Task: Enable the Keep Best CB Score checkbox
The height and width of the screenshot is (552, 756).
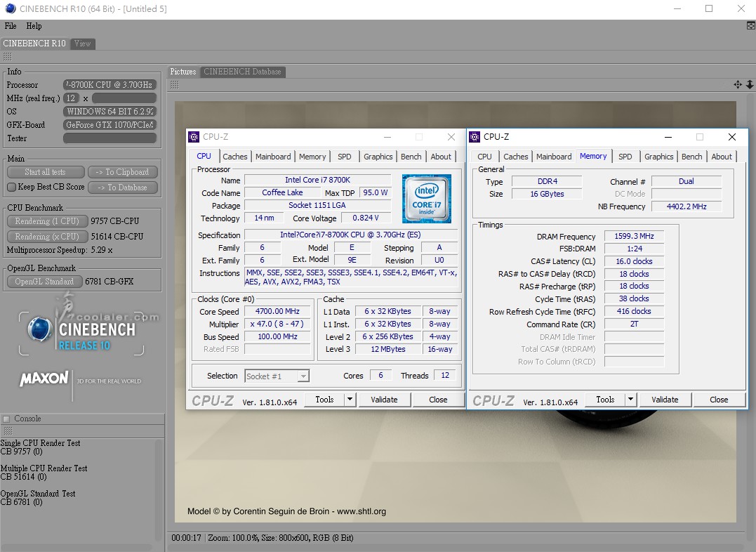Action: pyautogui.click(x=11, y=188)
